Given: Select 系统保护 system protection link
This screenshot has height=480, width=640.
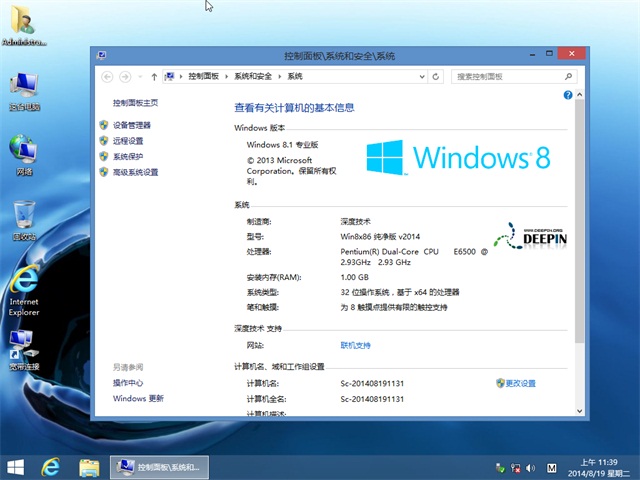Looking at the screenshot, I should 128,157.
